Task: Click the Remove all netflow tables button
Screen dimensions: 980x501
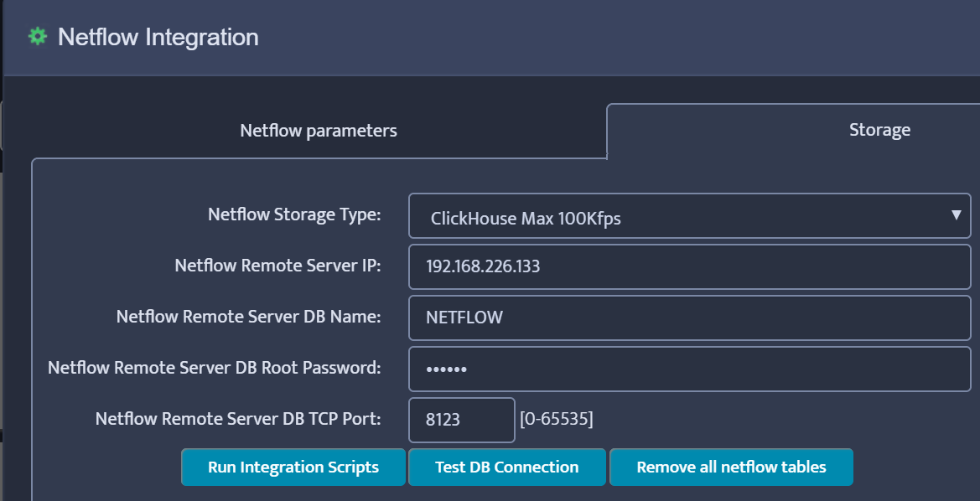Action: (731, 467)
